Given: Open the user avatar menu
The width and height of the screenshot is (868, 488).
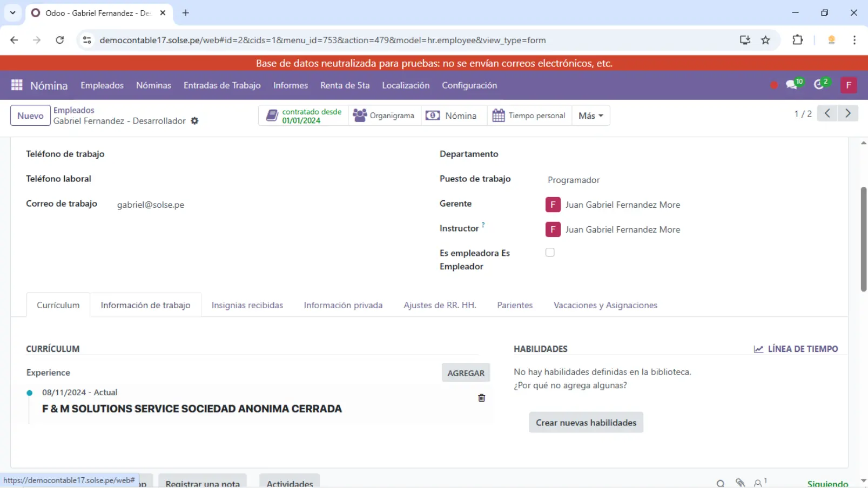Looking at the screenshot, I should (x=848, y=85).
